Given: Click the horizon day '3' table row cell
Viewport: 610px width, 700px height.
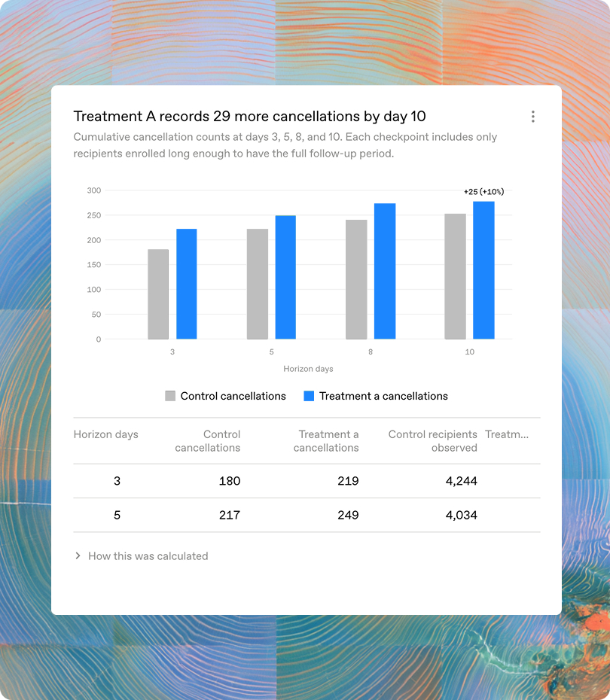Looking at the screenshot, I should point(117,481).
